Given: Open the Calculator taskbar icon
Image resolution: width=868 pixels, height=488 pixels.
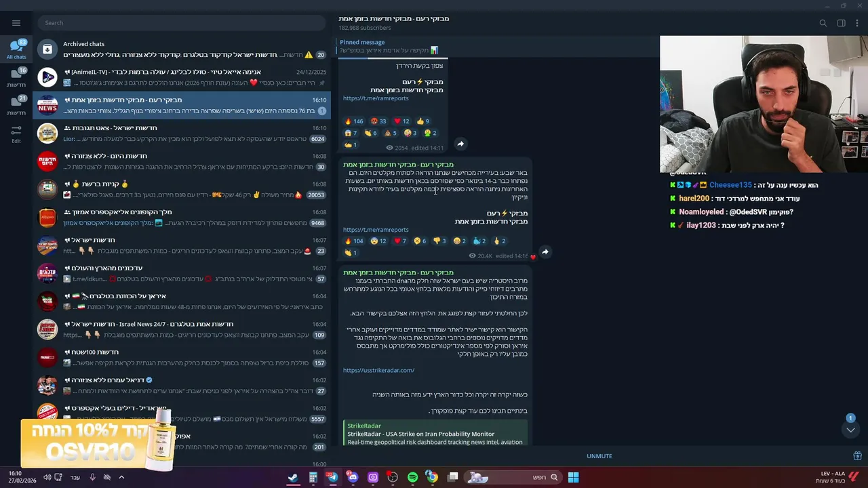Looking at the screenshot, I should pos(313,477).
